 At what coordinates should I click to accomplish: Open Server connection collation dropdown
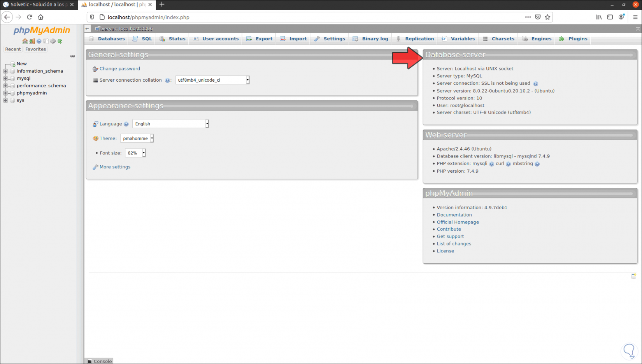coord(212,80)
